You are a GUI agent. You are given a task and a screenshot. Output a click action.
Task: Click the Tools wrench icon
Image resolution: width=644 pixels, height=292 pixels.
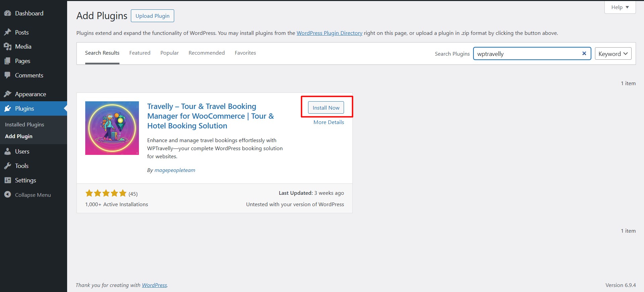[x=7, y=166]
